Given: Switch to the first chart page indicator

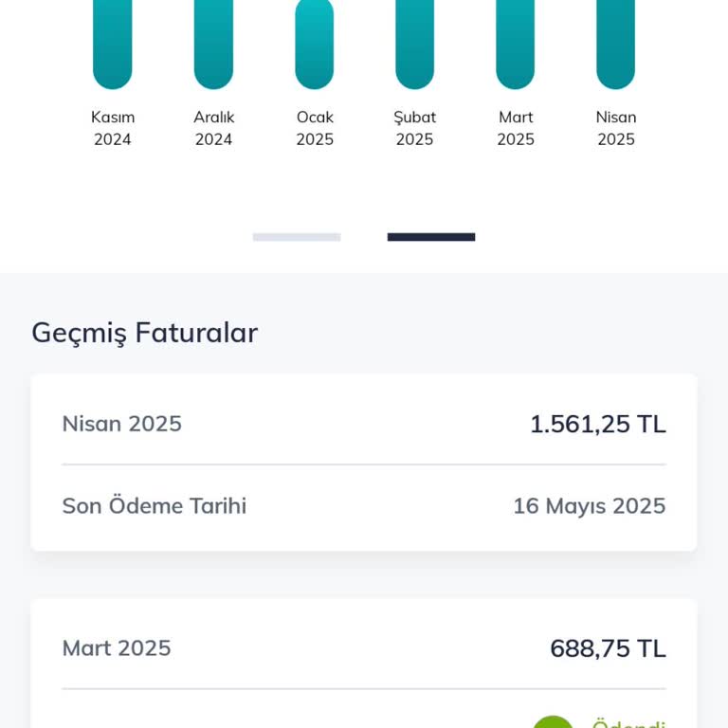Looking at the screenshot, I should point(297,237).
